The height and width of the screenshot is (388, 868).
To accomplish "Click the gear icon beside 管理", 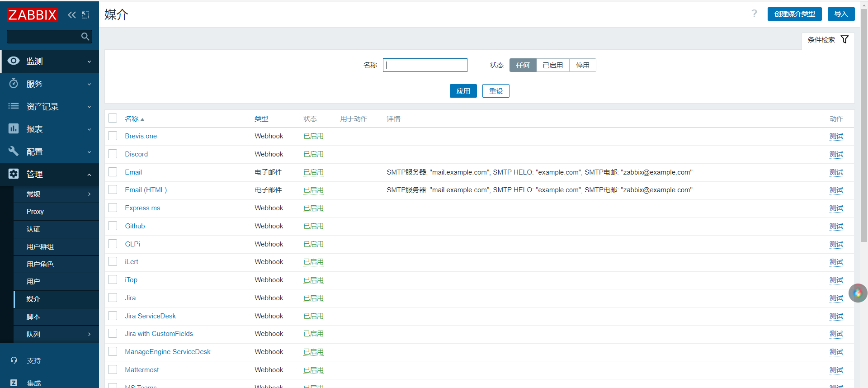I will click(x=14, y=174).
